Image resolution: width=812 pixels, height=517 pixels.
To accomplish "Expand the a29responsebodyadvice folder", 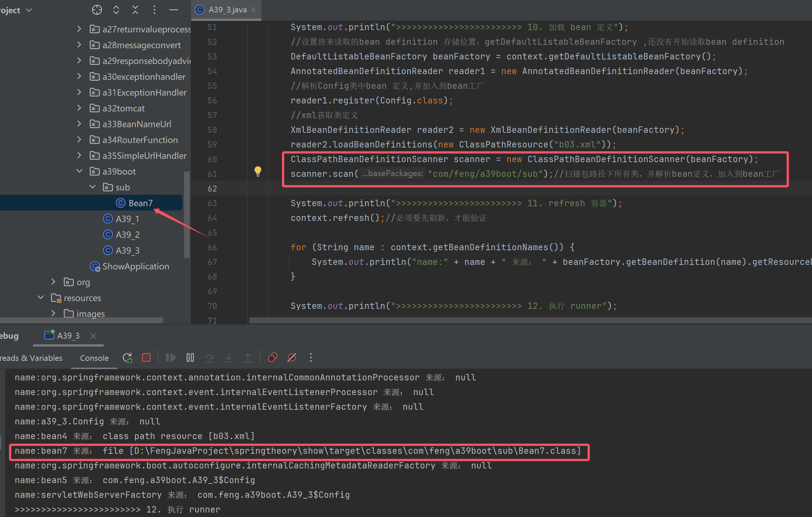I will click(x=79, y=61).
